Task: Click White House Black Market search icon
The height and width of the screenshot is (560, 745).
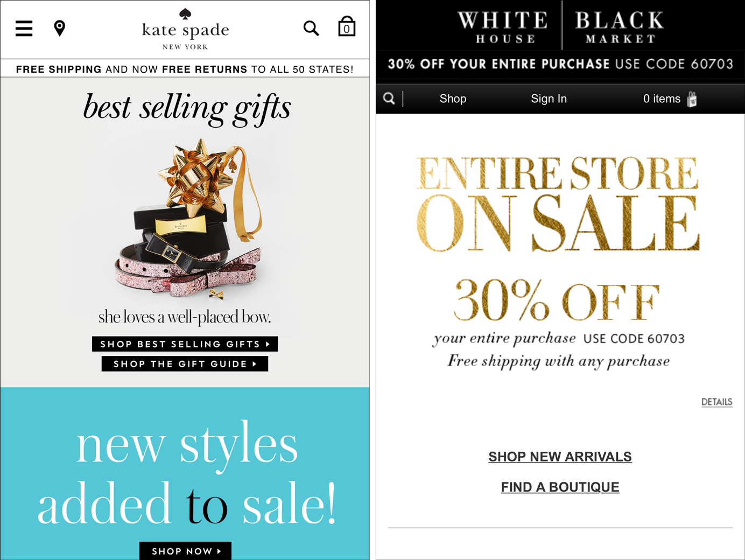Action: click(389, 99)
